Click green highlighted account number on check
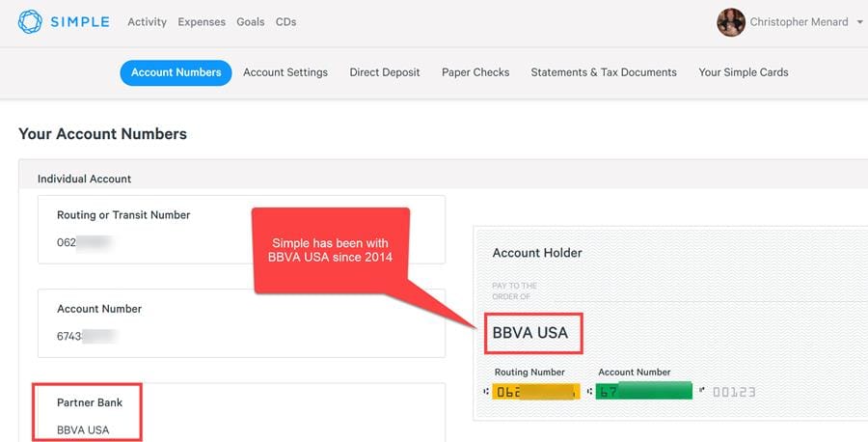 tap(644, 391)
